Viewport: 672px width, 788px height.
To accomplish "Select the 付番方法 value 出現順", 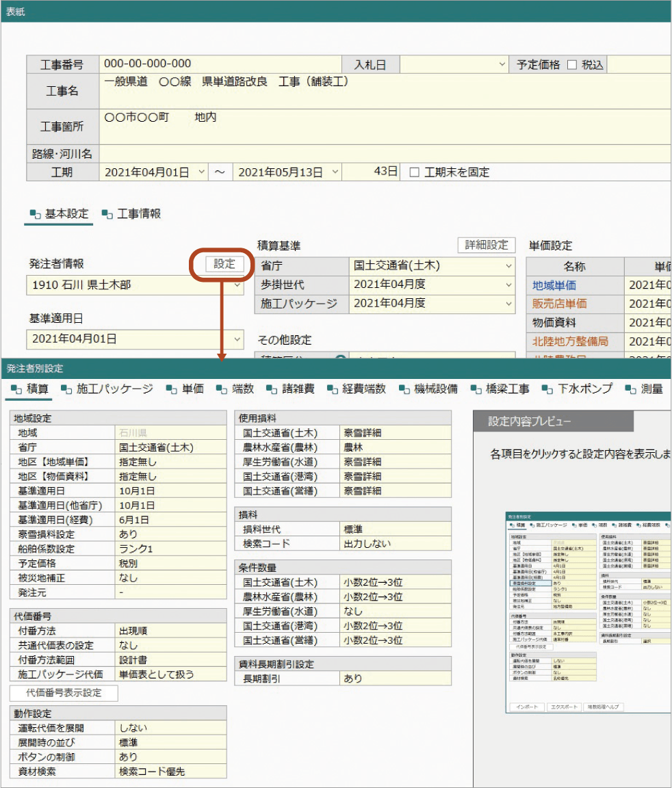I will pos(171,631).
